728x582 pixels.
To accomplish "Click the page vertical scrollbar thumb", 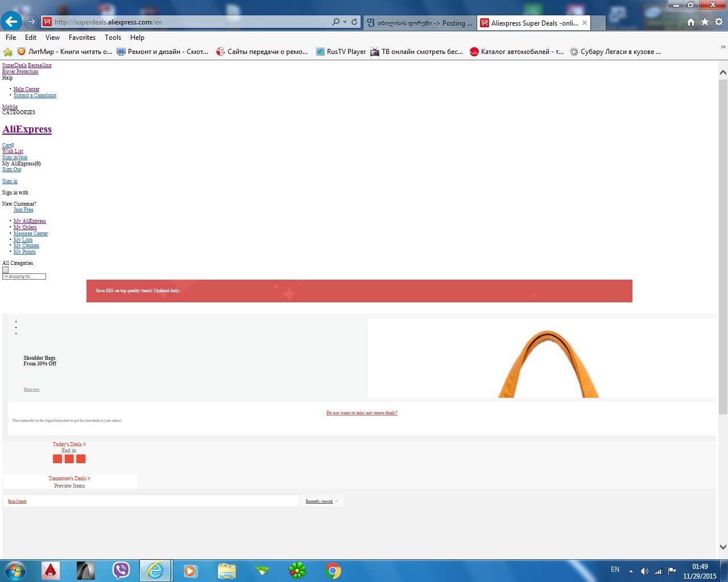I will 723,247.
